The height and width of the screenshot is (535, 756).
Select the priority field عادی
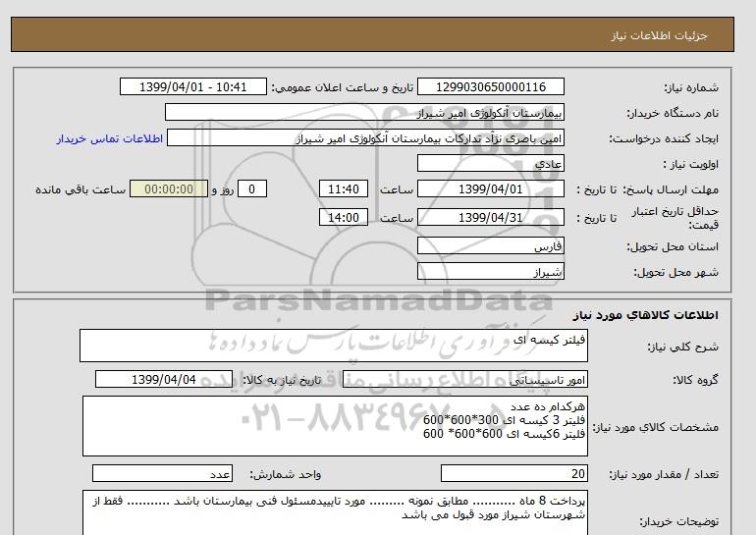coord(490,164)
